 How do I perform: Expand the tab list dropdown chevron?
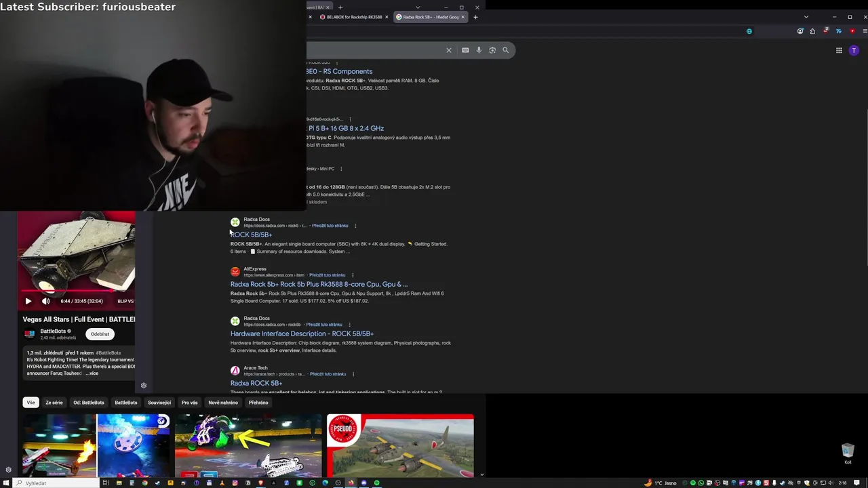(806, 17)
